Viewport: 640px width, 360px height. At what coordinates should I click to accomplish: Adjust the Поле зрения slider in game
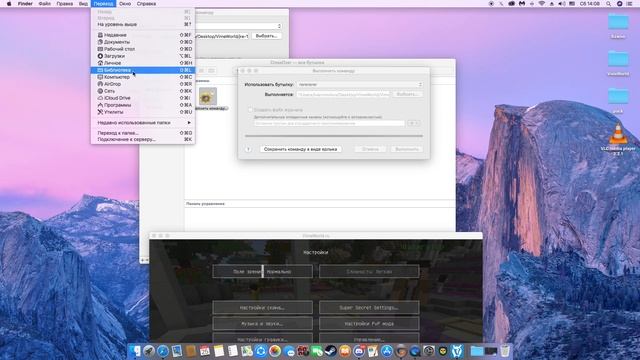pyautogui.click(x=262, y=271)
